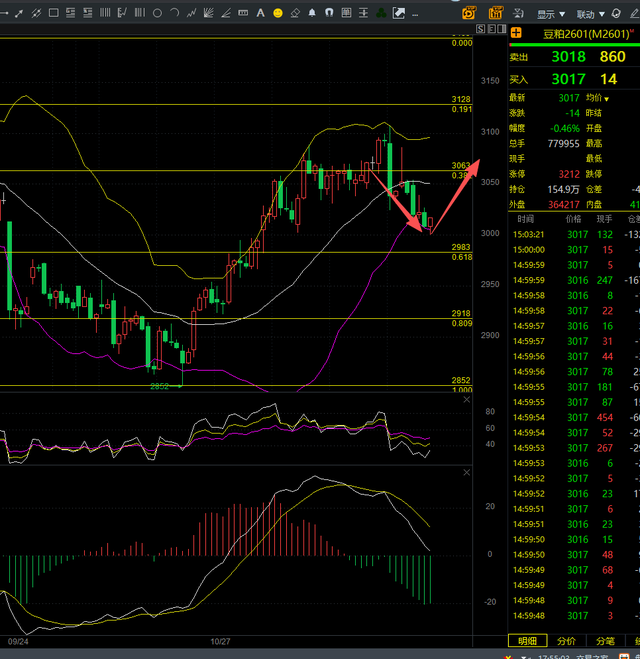Click the green clover icon
This screenshot has width=640, height=659.
(381, 13)
